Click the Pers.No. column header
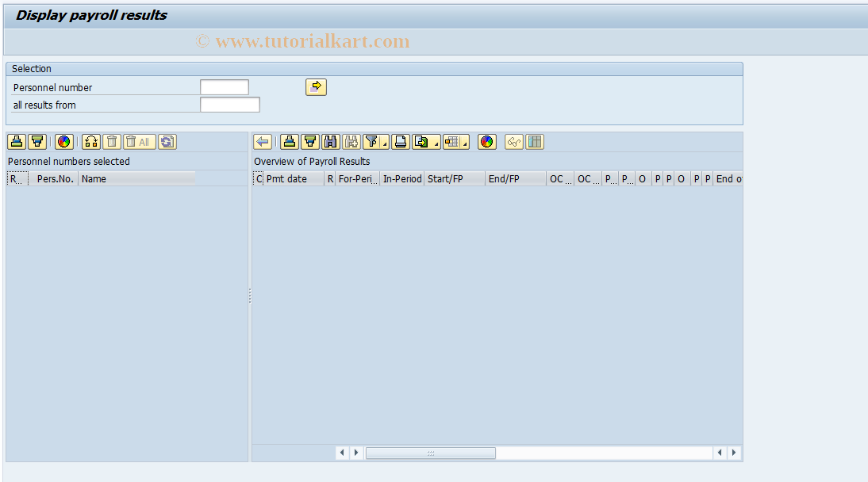868x482 pixels. 54,178
